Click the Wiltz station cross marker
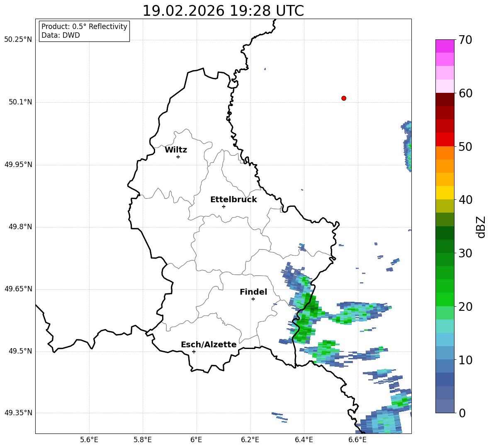 tap(178, 157)
